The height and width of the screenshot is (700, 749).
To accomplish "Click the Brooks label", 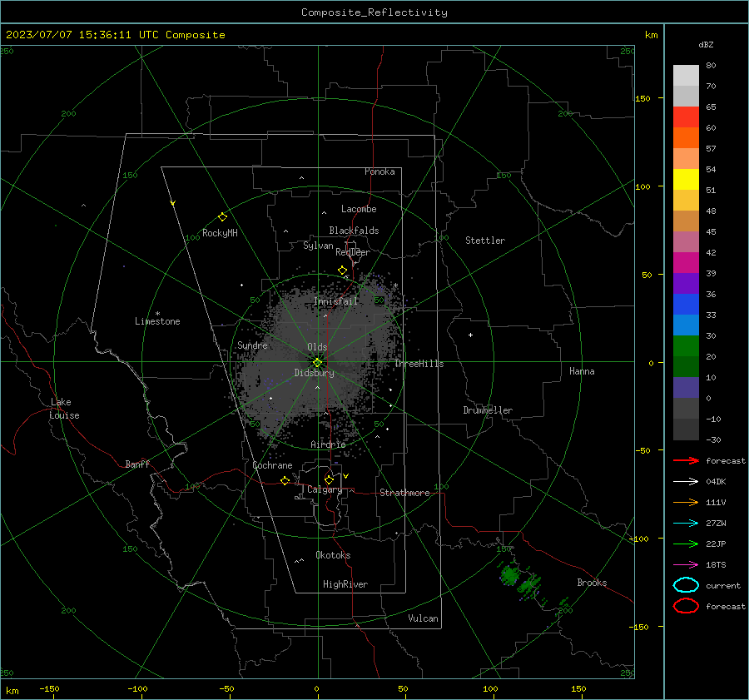I will coord(592,583).
